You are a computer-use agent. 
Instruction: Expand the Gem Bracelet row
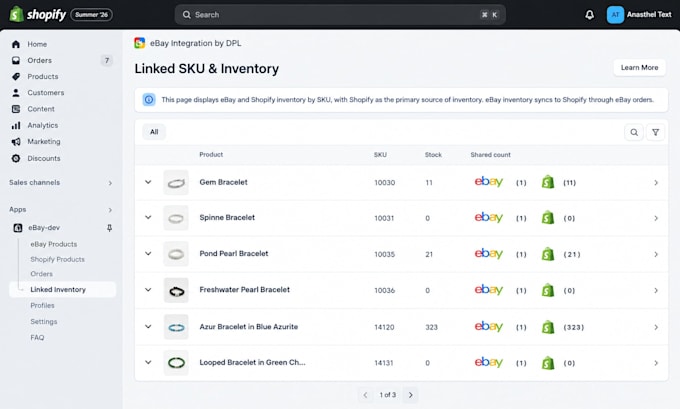[x=148, y=182]
